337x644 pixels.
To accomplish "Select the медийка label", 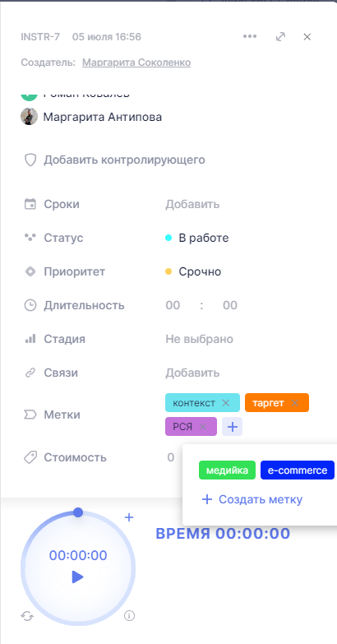I will point(227,470).
